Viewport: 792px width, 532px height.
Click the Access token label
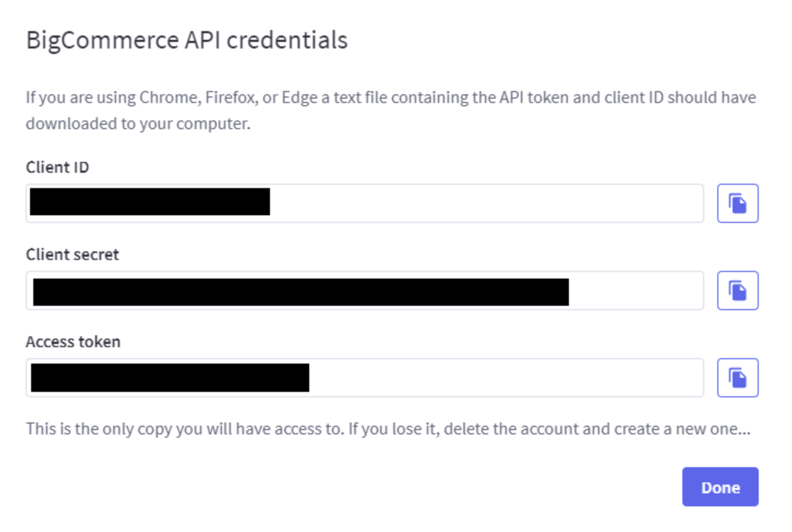(x=73, y=342)
